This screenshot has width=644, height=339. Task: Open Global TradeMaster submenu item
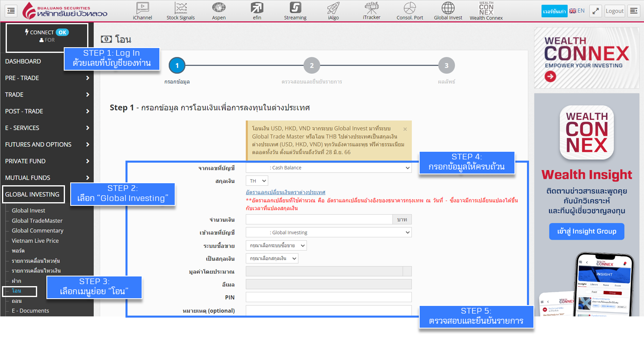[37, 221]
